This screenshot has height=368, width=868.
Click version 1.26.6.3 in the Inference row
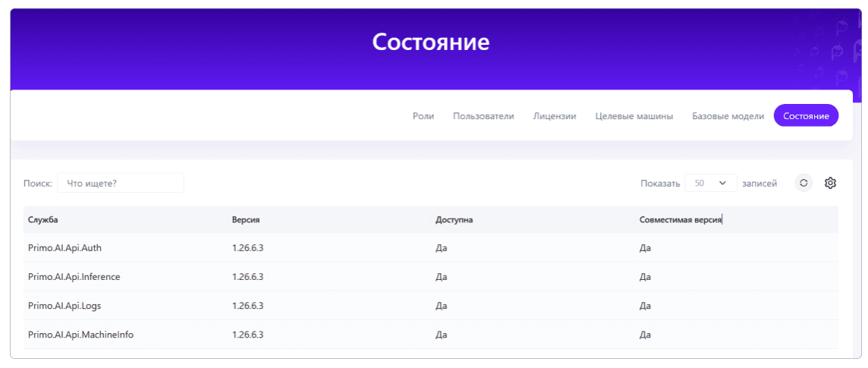click(x=247, y=277)
